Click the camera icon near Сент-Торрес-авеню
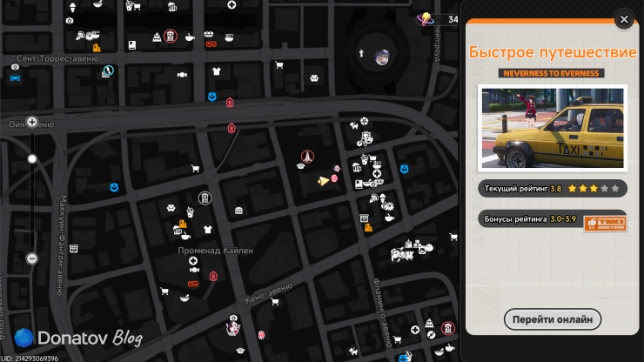The width and height of the screenshot is (644, 362). (x=15, y=67)
